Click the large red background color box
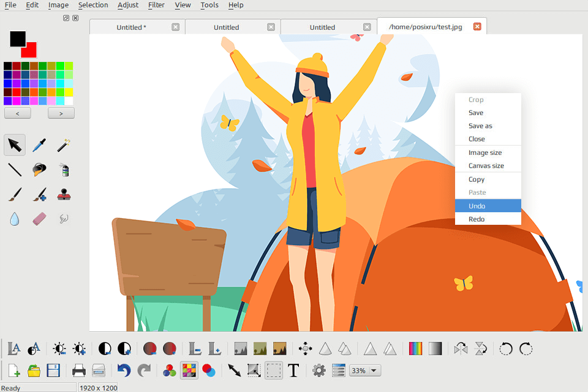Viewport: 588px width, 392px height. point(30,51)
